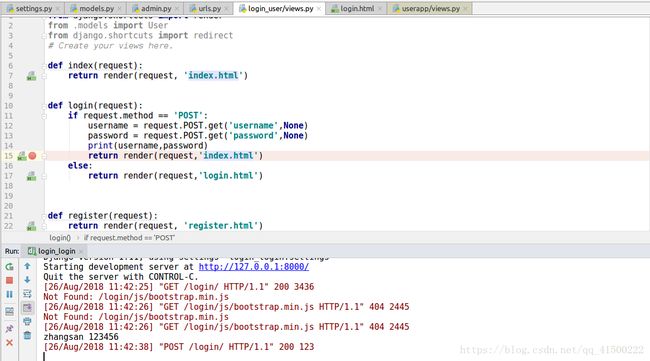Switch to the userapp/views.py tab
This screenshot has height=361, width=650.
coord(430,8)
